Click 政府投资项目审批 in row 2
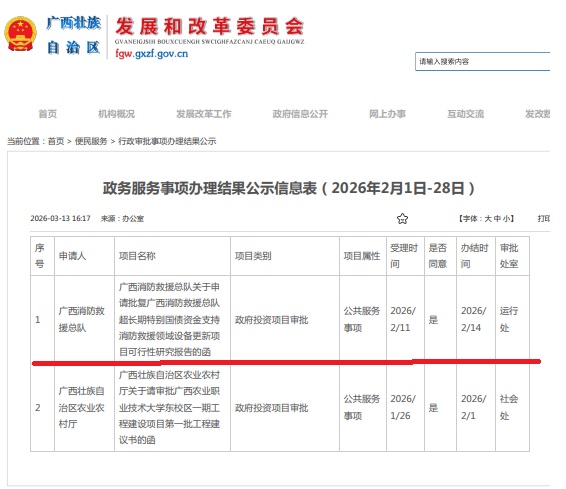Image resolution: width=566 pixels, height=489 pixels. 271,408
